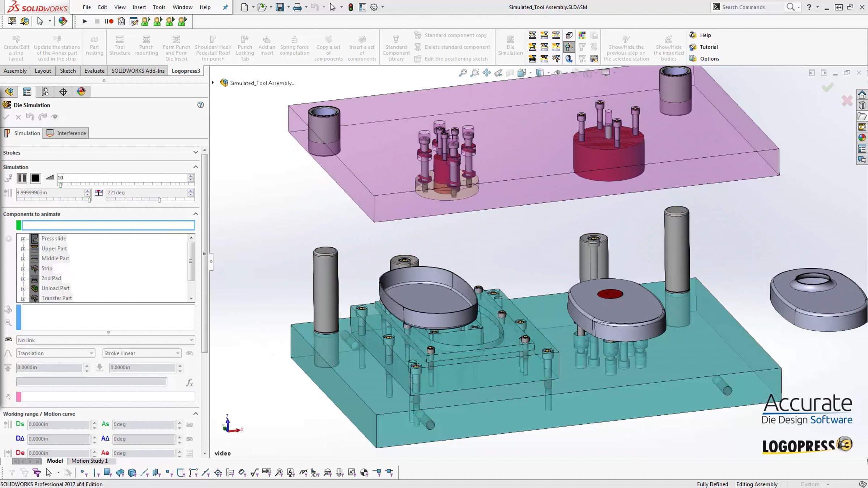
Task: Click the Section View icon in the heads-up toolbar
Action: click(510, 73)
